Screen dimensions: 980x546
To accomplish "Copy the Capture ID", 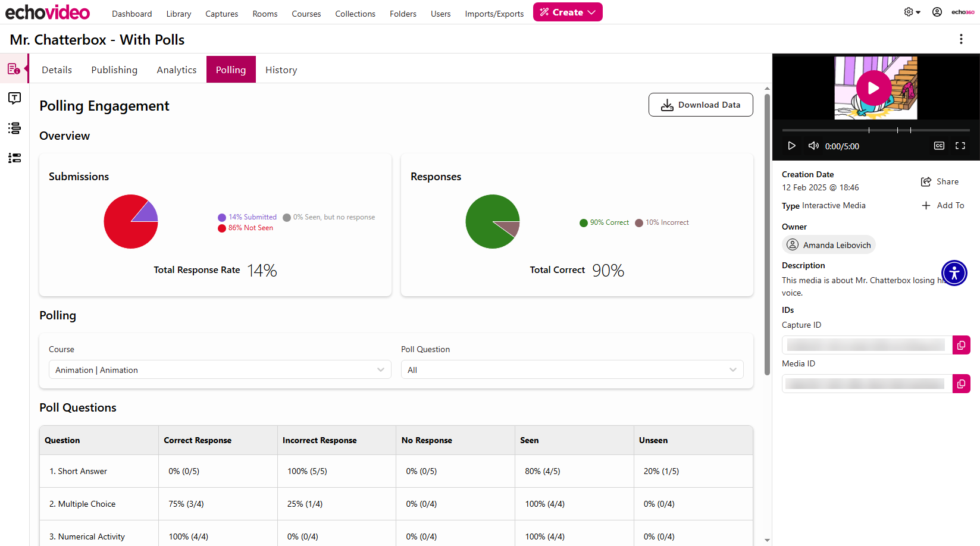I will [x=961, y=345].
